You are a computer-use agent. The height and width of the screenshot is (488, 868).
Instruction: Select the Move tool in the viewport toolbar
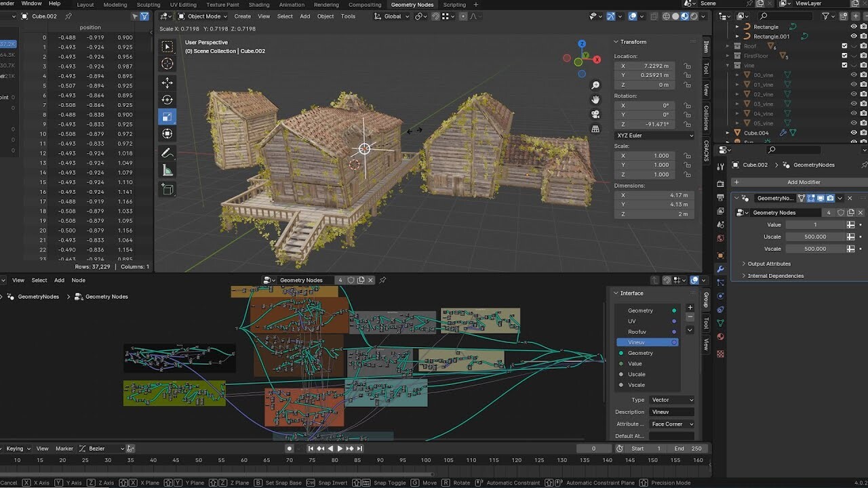click(167, 83)
